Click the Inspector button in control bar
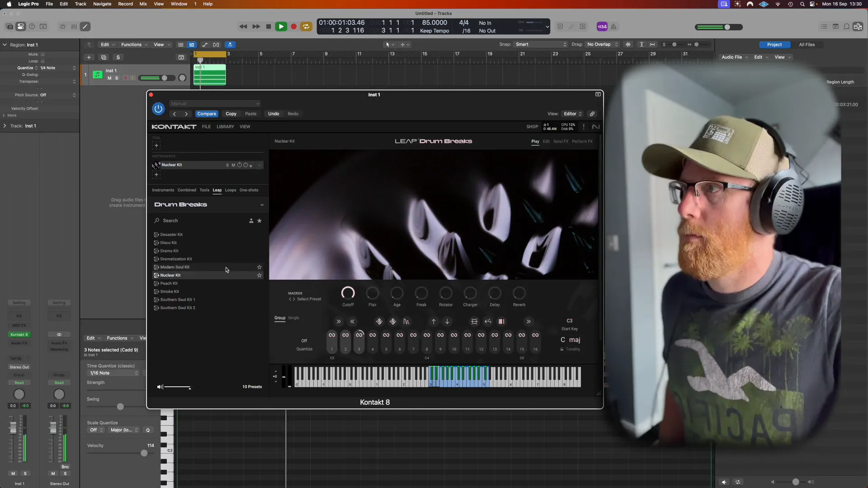This screenshot has width=868, height=488. pyautogui.click(x=20, y=27)
